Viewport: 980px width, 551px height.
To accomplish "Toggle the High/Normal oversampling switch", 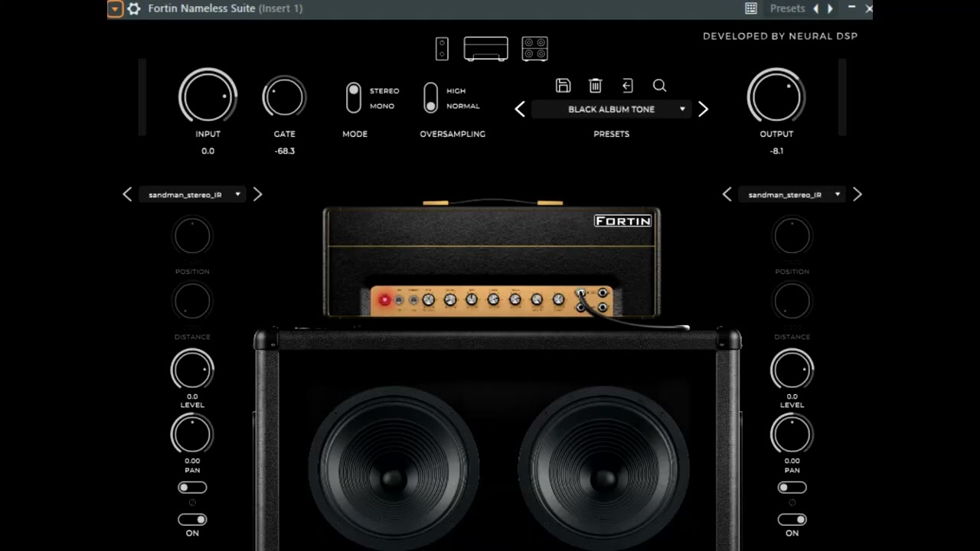I will (431, 98).
